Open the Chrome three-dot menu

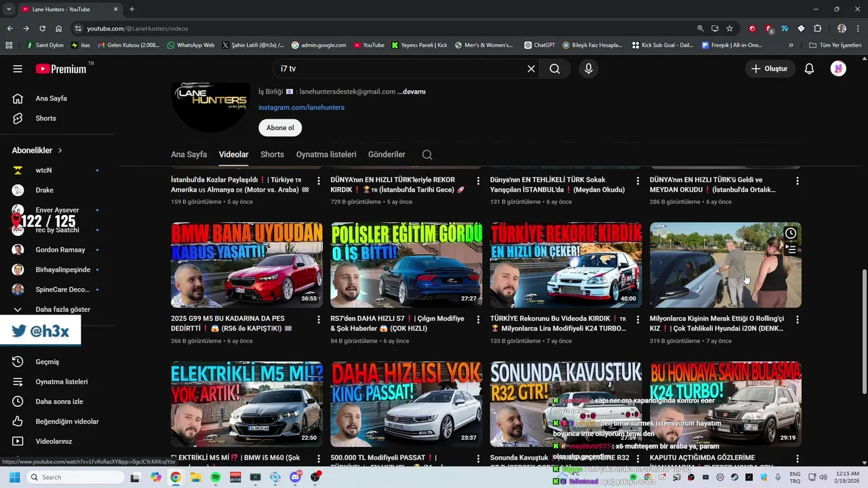click(x=858, y=28)
